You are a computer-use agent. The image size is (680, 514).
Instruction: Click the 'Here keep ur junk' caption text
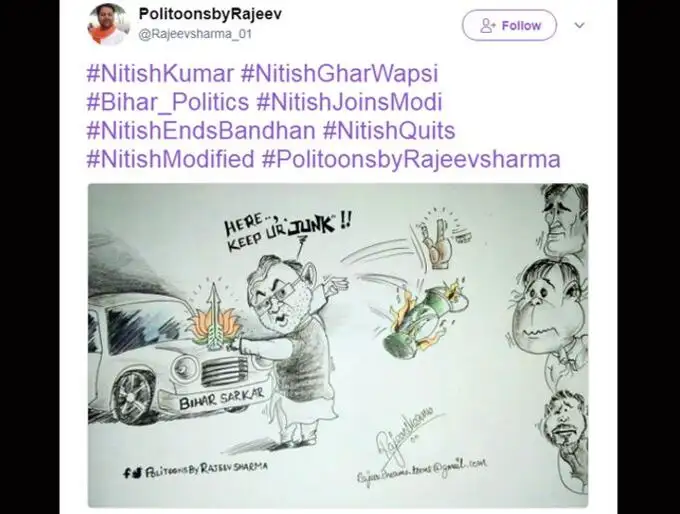(288, 231)
